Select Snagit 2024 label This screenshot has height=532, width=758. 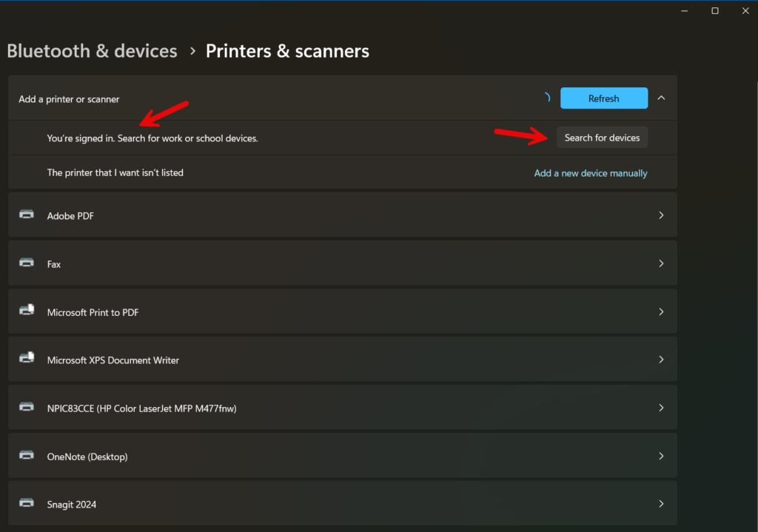72,505
